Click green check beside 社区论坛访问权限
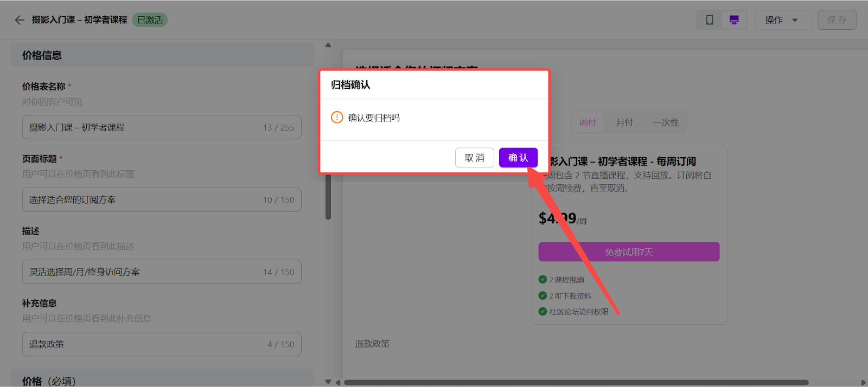 point(542,312)
